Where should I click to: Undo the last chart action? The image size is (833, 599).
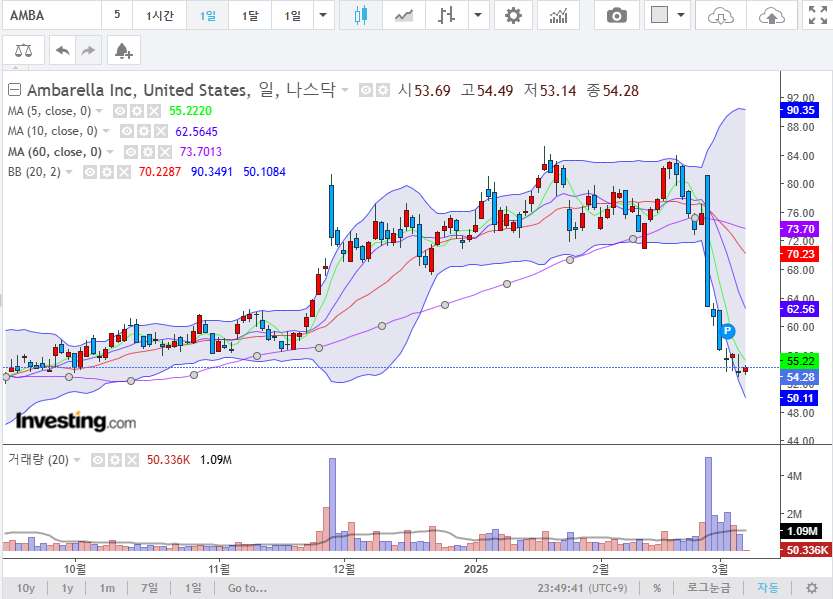coord(63,51)
